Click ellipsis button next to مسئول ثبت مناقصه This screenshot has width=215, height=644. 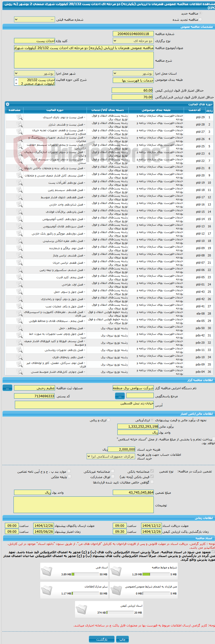pyautogui.click(x=7, y=388)
